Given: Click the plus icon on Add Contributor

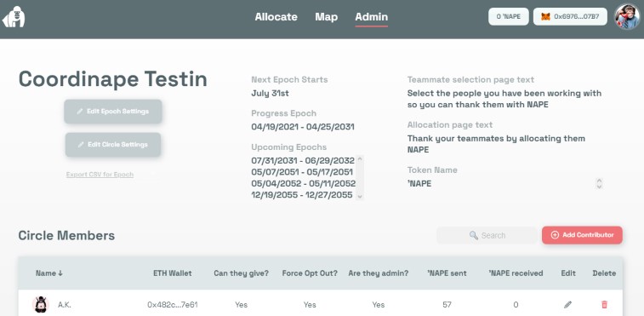Looking at the screenshot, I should coord(555,235).
